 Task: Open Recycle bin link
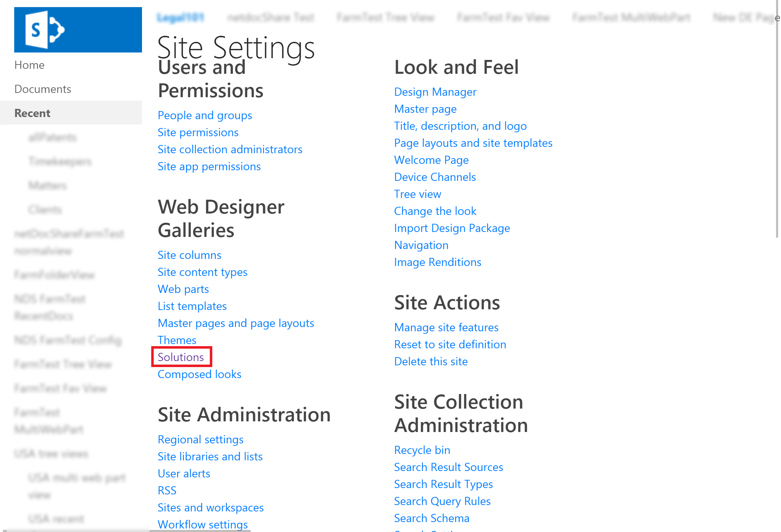pyautogui.click(x=422, y=450)
